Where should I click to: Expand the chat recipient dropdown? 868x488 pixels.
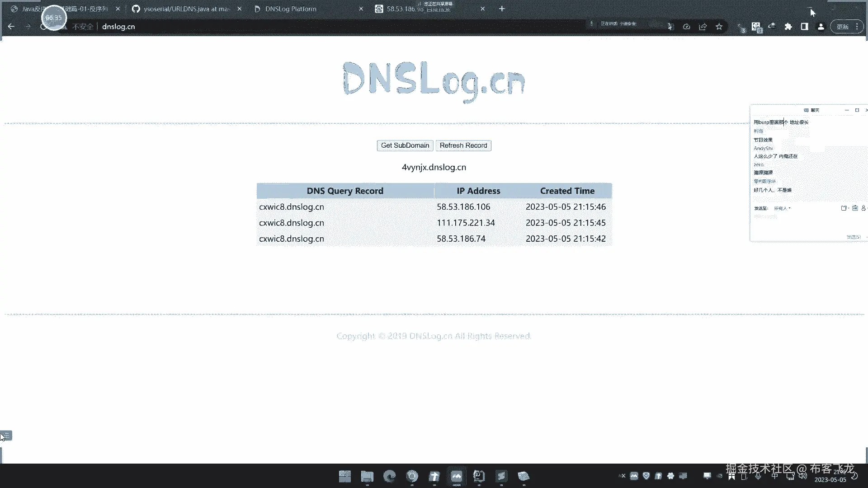tap(783, 208)
